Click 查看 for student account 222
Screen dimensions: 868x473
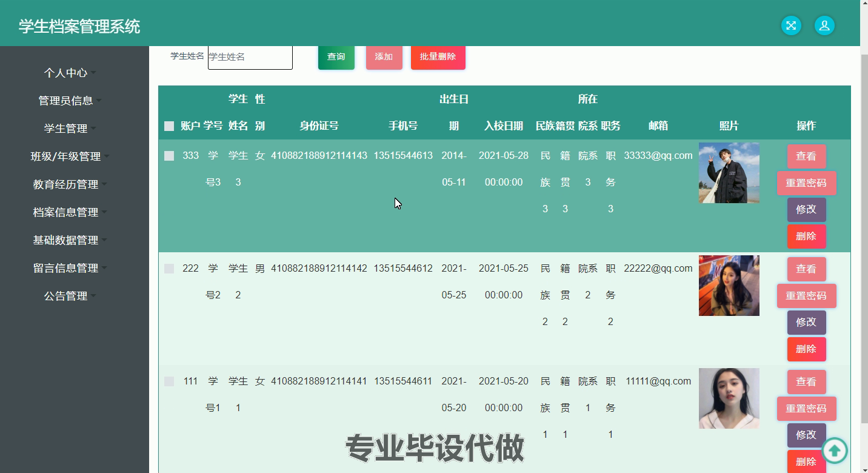pyautogui.click(x=806, y=269)
